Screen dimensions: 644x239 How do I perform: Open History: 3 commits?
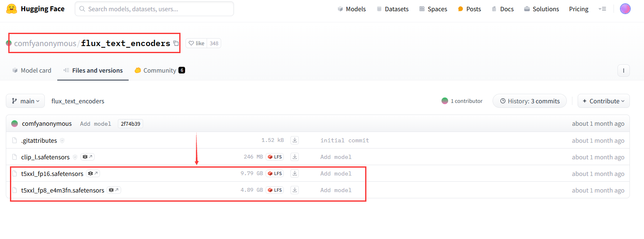pos(529,101)
